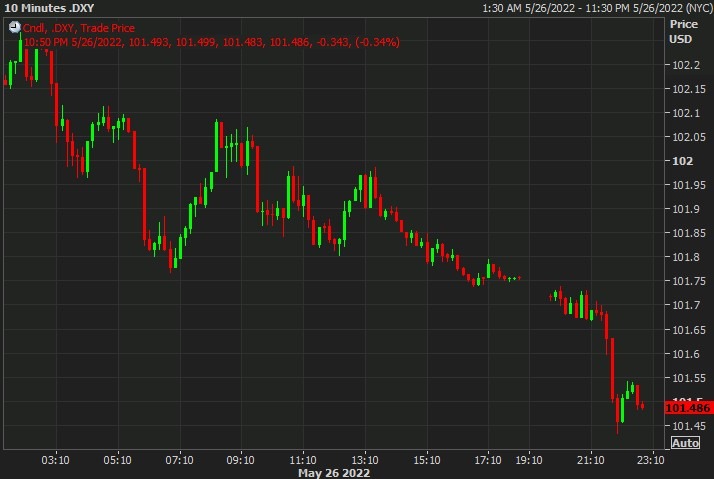Click the 101.85 price axis label
The width and height of the screenshot is (714, 479).
click(689, 233)
